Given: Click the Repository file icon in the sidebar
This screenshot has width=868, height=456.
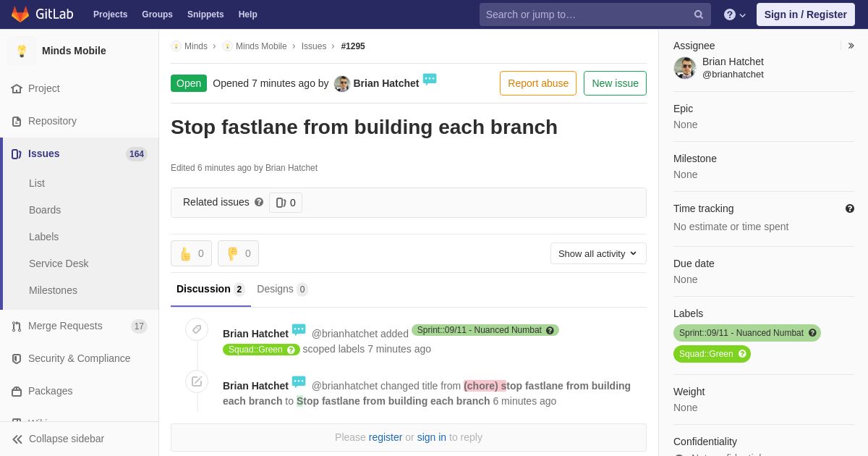Looking at the screenshot, I should pos(17,121).
